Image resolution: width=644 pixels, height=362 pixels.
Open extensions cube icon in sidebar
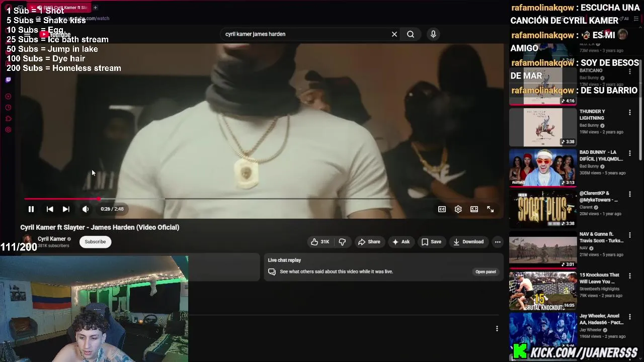pyautogui.click(x=8, y=119)
